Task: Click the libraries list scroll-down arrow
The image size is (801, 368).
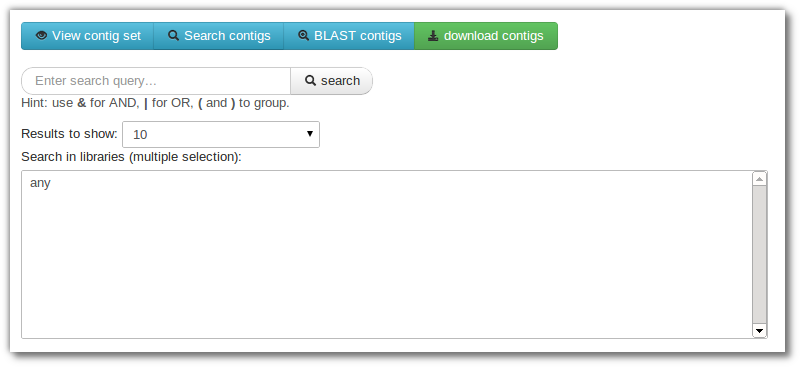Action: pyautogui.click(x=760, y=331)
